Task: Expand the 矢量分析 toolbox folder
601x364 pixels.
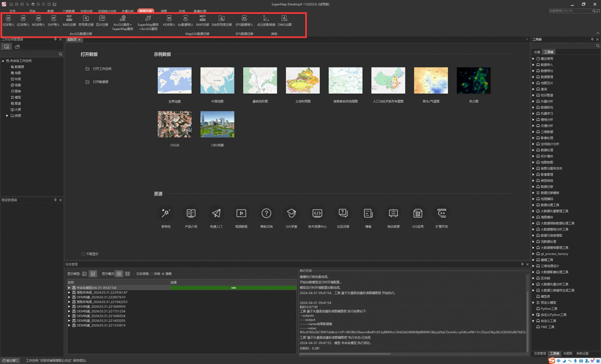Action: point(533,102)
